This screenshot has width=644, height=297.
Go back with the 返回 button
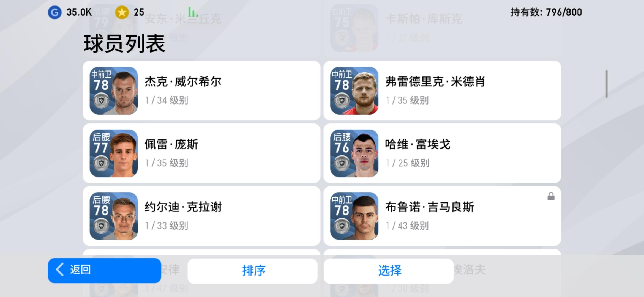click(104, 271)
